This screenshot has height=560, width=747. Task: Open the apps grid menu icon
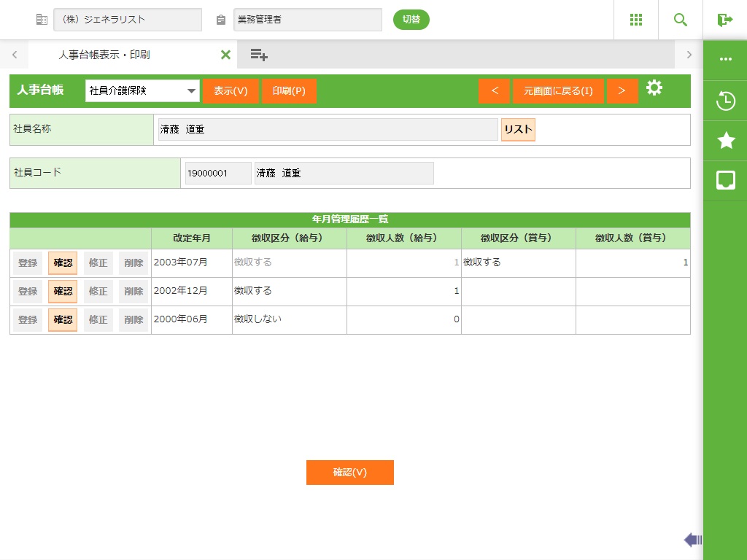click(x=635, y=20)
